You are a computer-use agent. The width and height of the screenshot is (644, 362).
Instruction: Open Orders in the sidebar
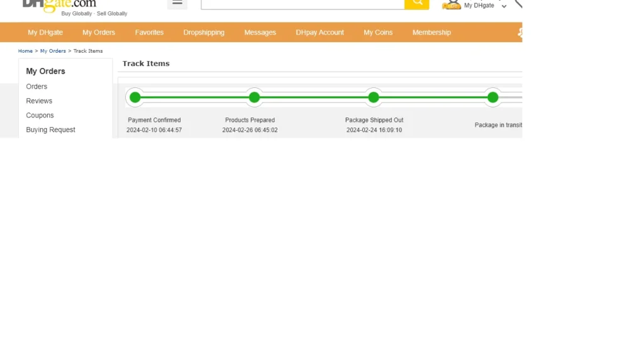tap(36, 87)
